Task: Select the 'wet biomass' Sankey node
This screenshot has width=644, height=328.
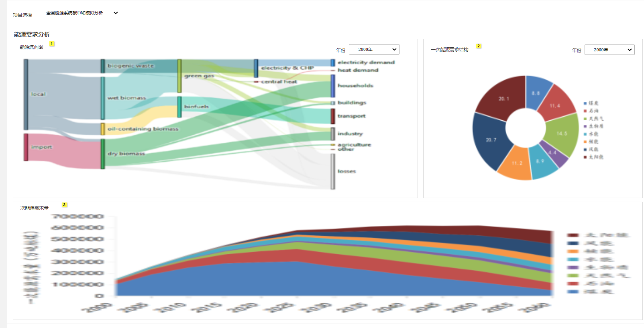Action: point(103,98)
